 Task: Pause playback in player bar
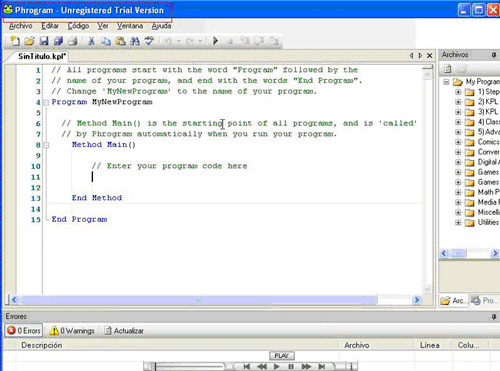click(291, 367)
